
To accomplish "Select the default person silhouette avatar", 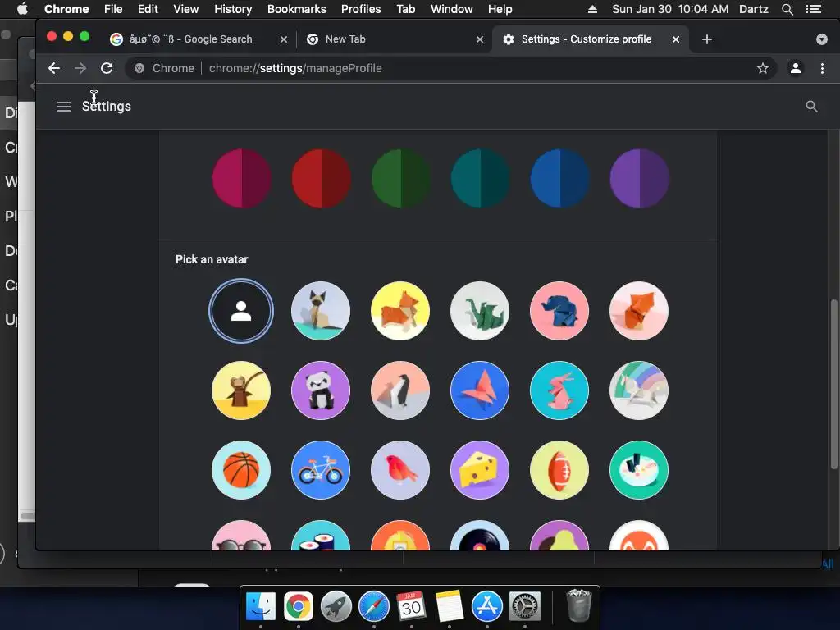I will pyautogui.click(x=241, y=311).
